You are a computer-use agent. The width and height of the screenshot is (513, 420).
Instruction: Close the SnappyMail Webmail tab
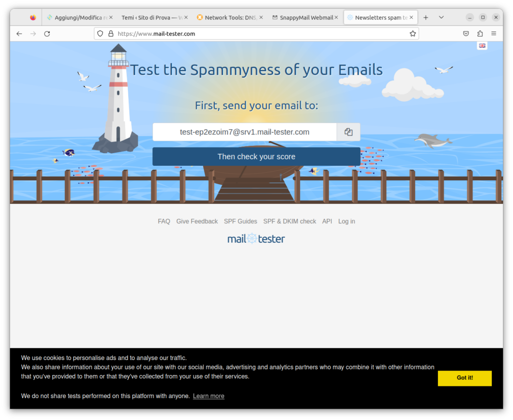(x=336, y=18)
